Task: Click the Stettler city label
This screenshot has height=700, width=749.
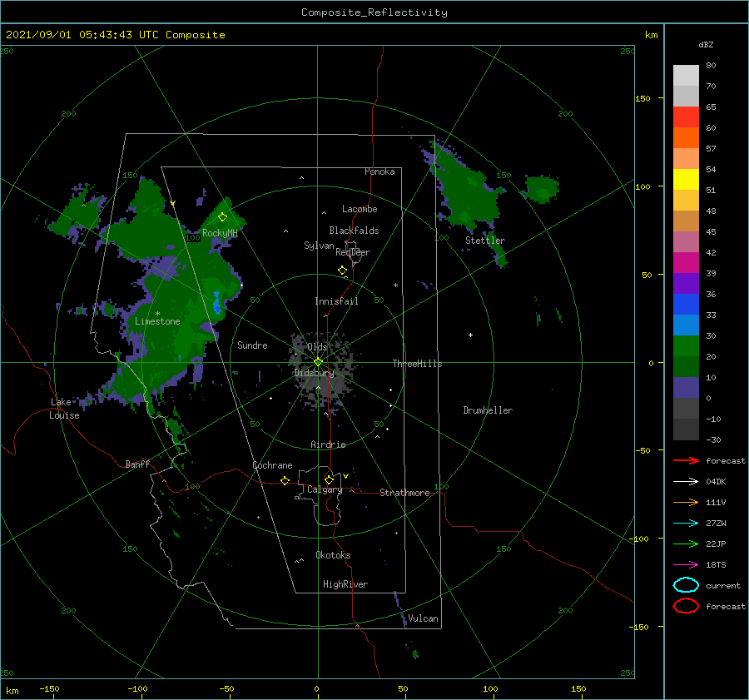Action: pyautogui.click(x=485, y=241)
